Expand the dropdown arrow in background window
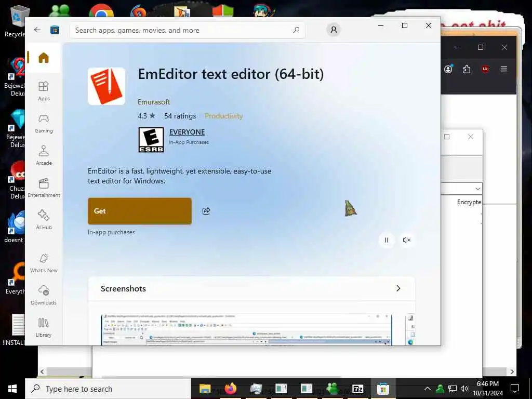 (x=478, y=189)
